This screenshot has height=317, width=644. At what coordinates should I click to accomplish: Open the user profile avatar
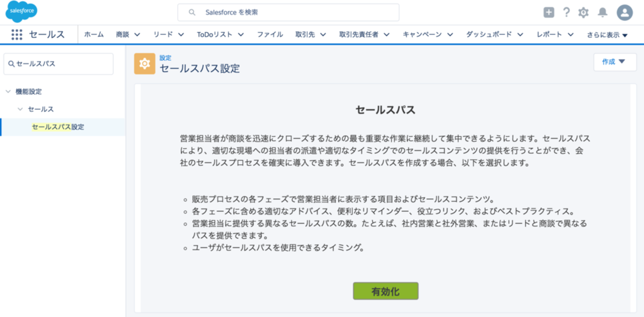[x=625, y=12]
